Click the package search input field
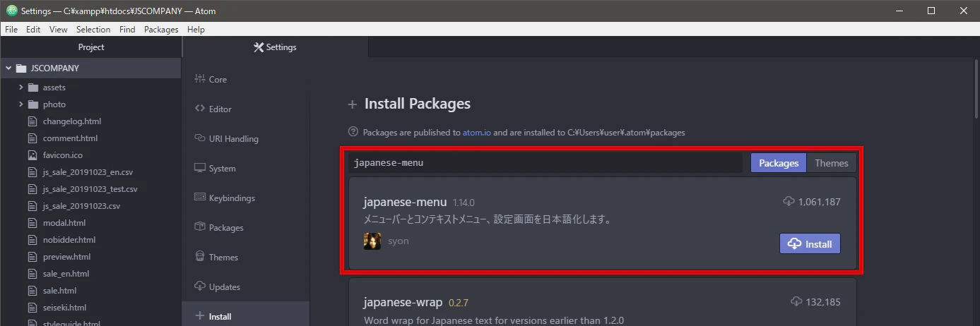980x326 pixels. point(545,163)
